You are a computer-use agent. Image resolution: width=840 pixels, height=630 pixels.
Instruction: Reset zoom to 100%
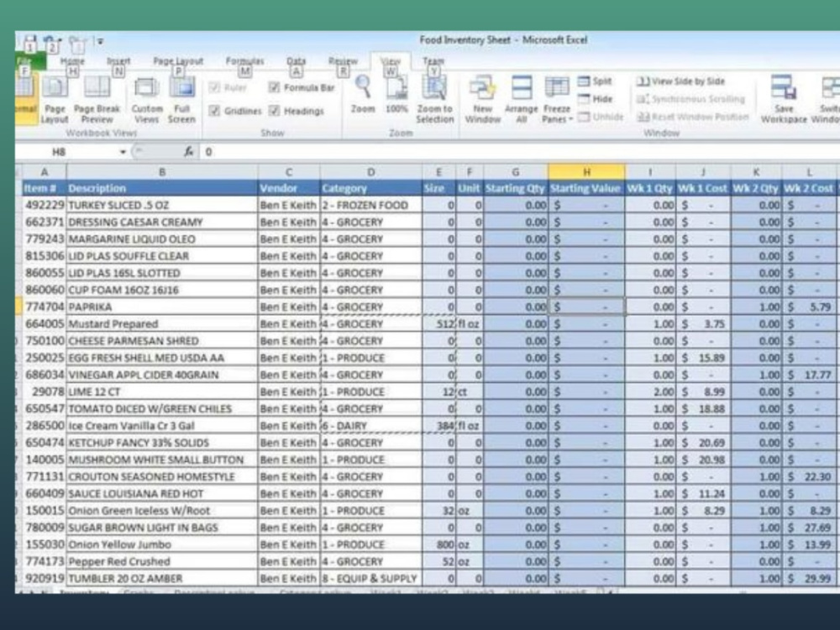(x=396, y=95)
